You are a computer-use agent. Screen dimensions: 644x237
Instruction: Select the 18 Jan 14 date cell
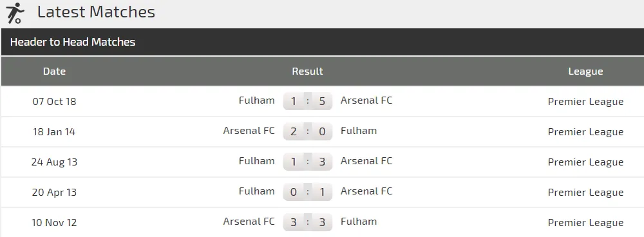(54, 132)
